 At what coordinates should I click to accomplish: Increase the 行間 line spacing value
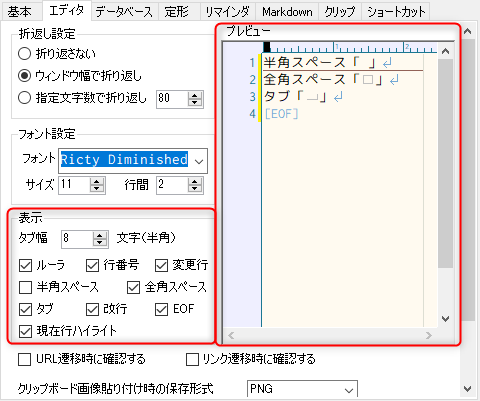(195, 181)
